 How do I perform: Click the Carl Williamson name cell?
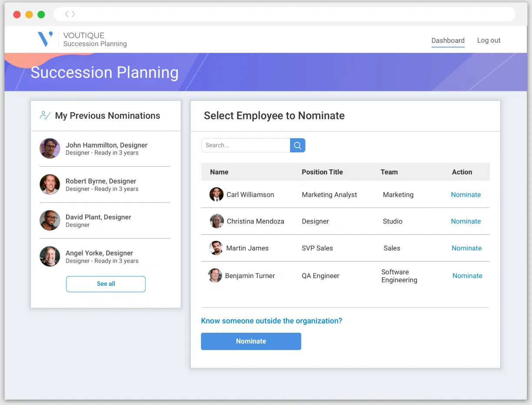tap(250, 194)
